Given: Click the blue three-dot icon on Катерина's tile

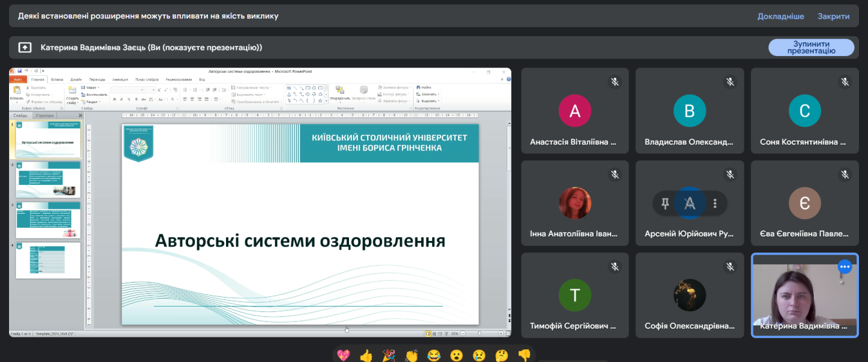Looking at the screenshot, I should point(845,266).
